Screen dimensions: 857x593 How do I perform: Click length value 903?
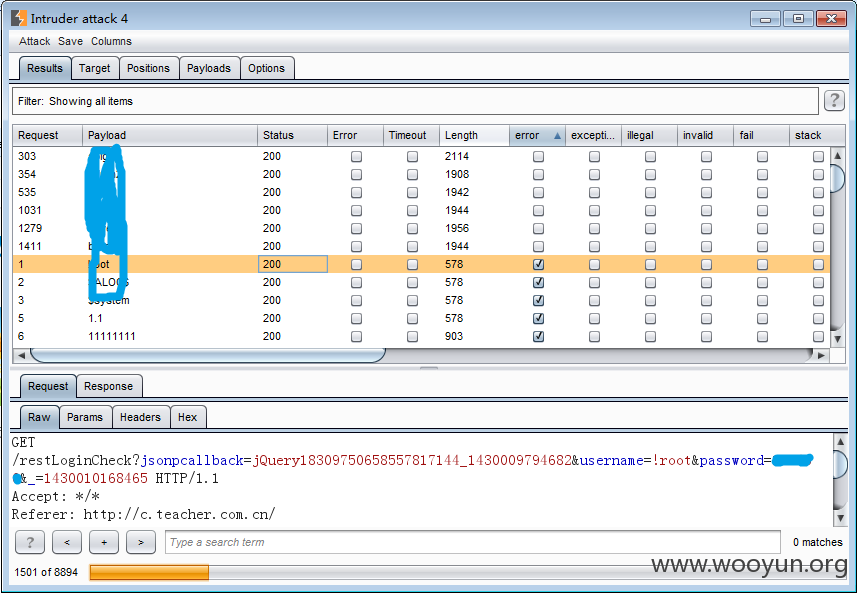pos(454,336)
